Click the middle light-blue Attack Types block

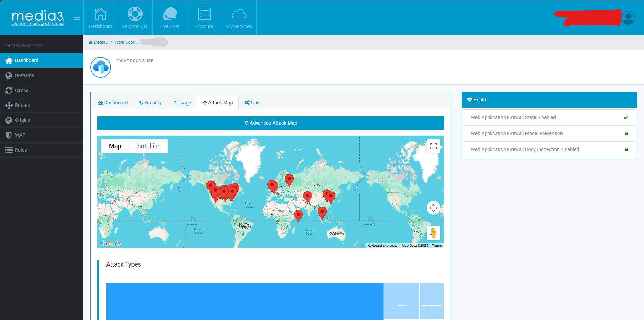click(x=402, y=301)
